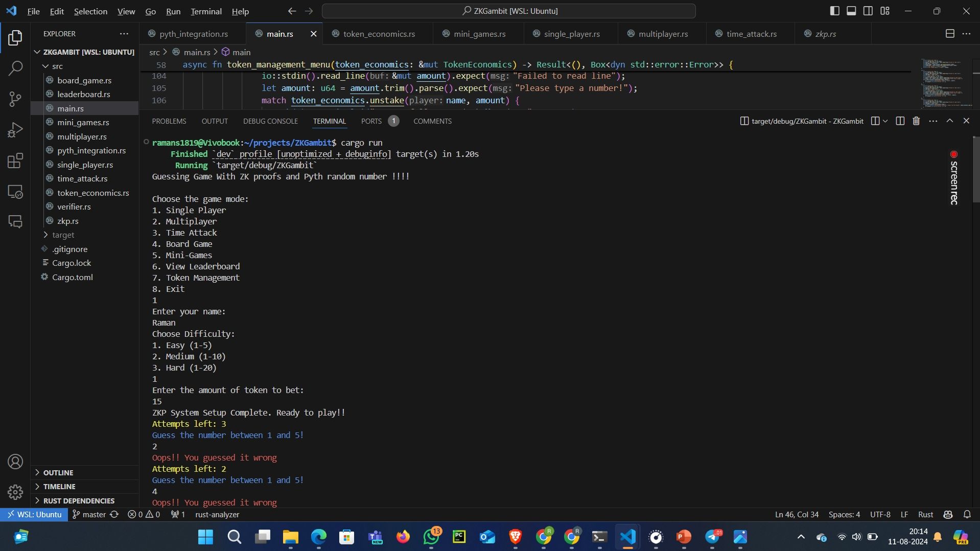
Task: Click errors and warnings count in status bar
Action: point(144,515)
